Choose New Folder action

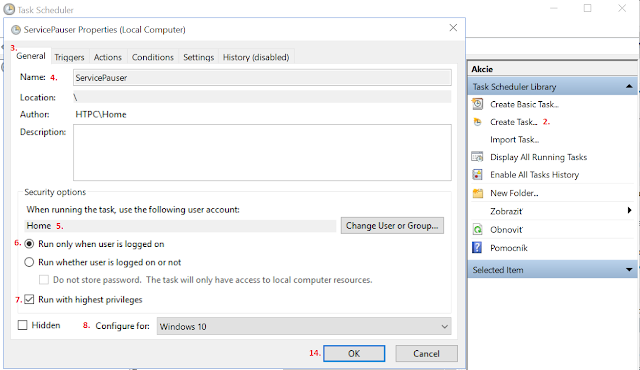coord(514,193)
